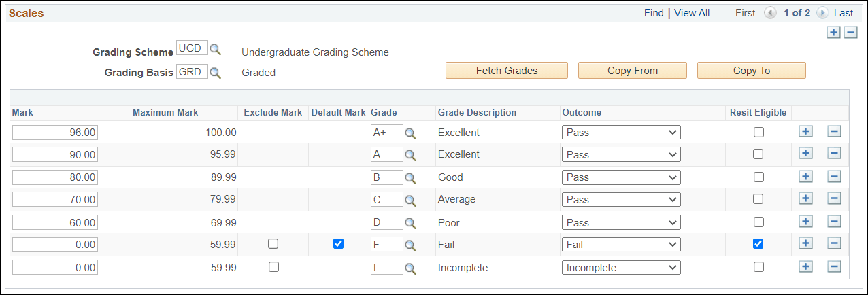Go to the next Scales record arrow
Viewport: 868px width, 295px height.
[822, 13]
